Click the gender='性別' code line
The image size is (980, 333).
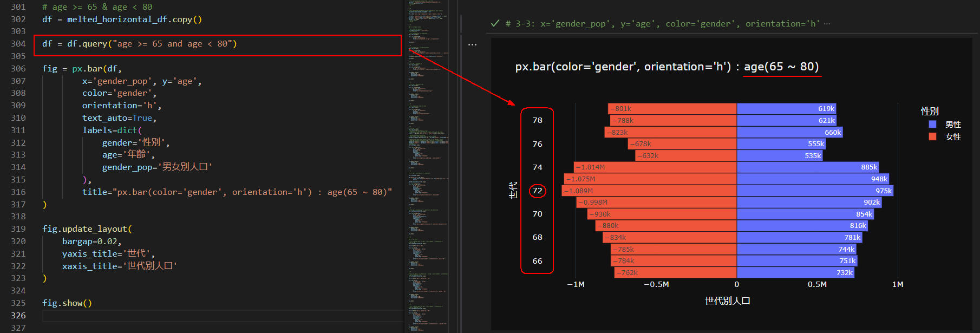pyautogui.click(x=136, y=143)
